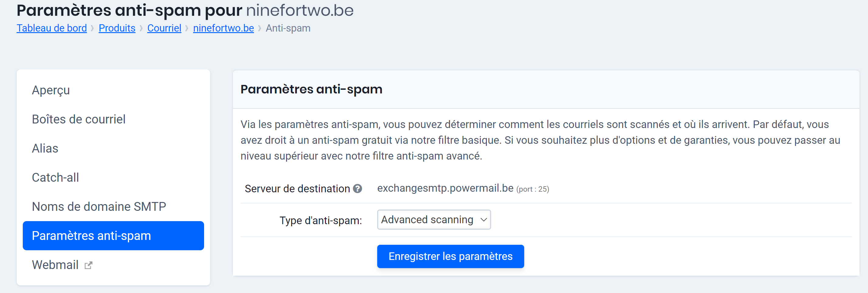This screenshot has height=293, width=868.
Task: Go to Courriel via the breadcrumb
Action: 164,28
